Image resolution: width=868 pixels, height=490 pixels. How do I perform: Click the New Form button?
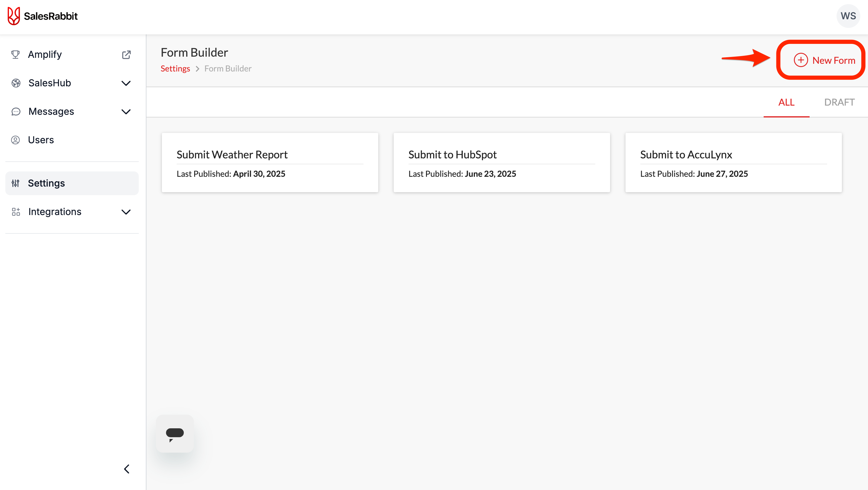(824, 60)
